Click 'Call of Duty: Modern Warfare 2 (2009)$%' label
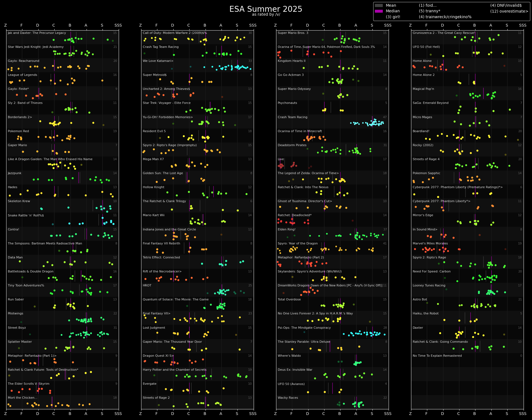 pyautogui.click(x=175, y=33)
